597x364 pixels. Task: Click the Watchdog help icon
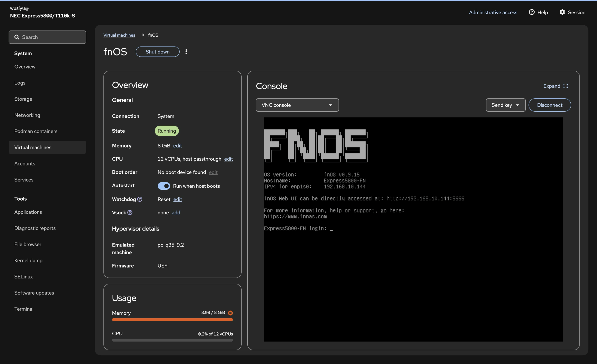click(140, 199)
